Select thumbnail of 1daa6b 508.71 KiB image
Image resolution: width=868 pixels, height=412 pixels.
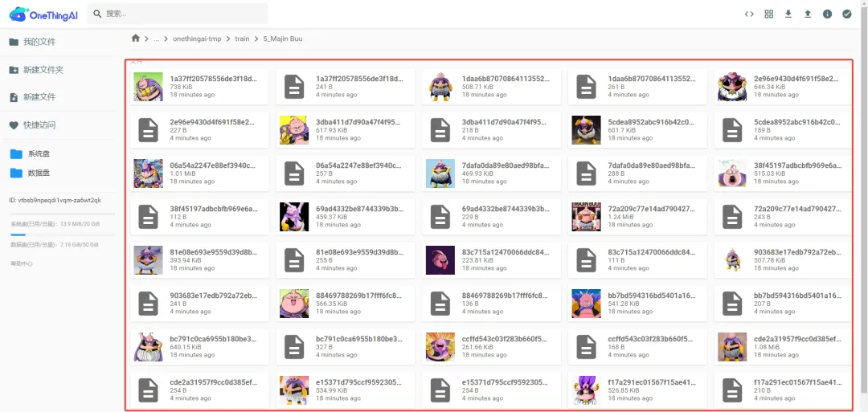[x=440, y=87]
